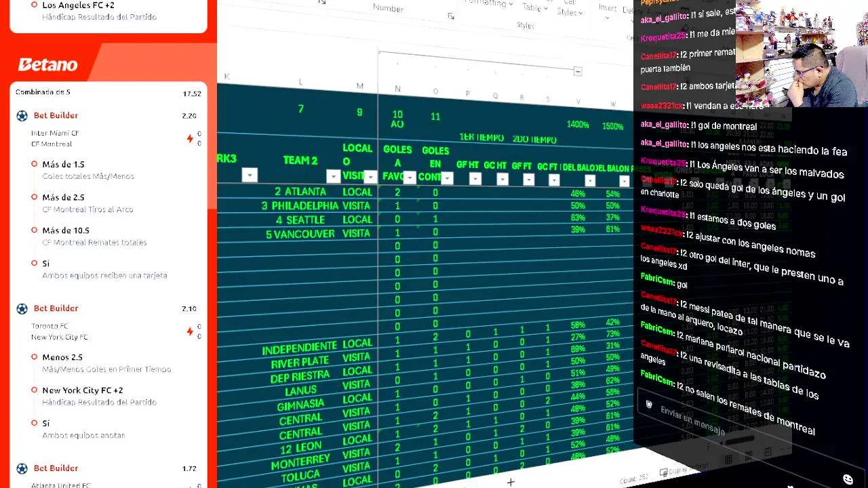868x488 pixels.
Task: Click the MONTERREY team cell
Action: tap(300, 462)
